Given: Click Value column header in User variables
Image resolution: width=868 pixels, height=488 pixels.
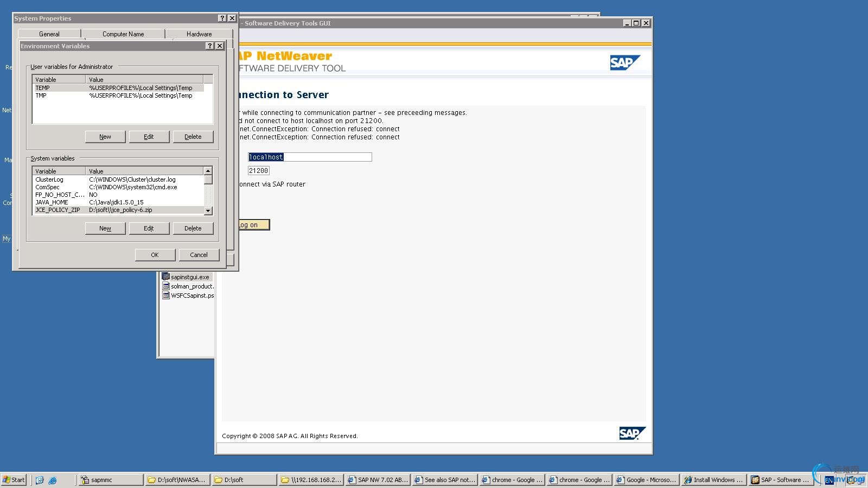Looking at the screenshot, I should (x=145, y=79).
